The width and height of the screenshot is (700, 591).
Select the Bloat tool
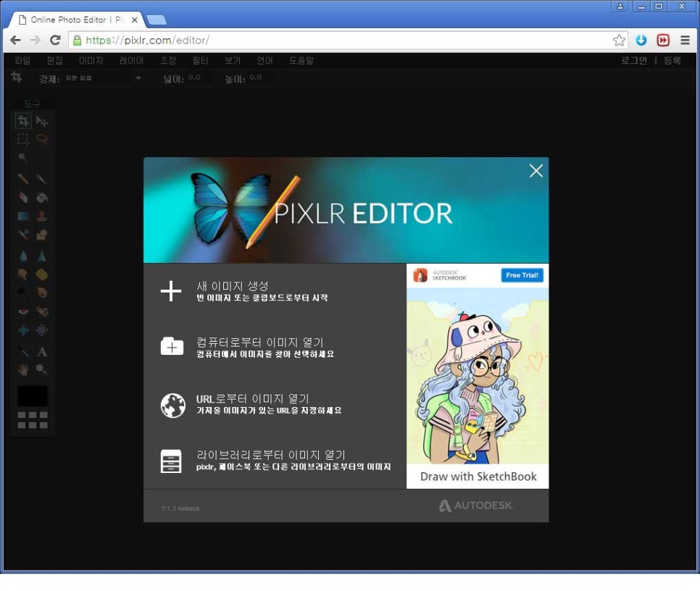coord(23,330)
